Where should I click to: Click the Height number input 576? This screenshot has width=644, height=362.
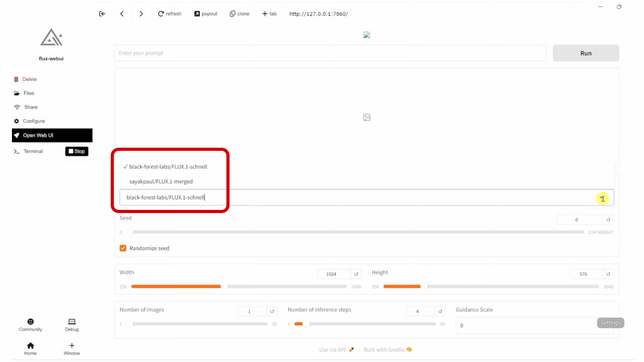[x=586, y=274]
